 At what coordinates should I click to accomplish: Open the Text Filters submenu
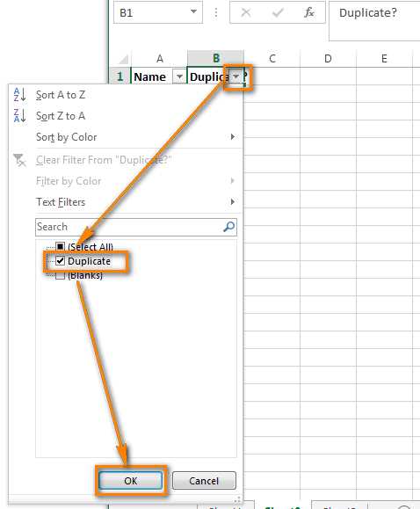(134, 202)
